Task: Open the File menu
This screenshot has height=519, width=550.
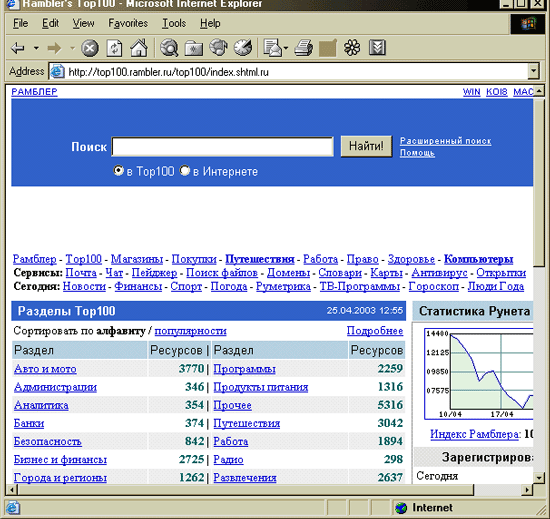Action: (20, 23)
